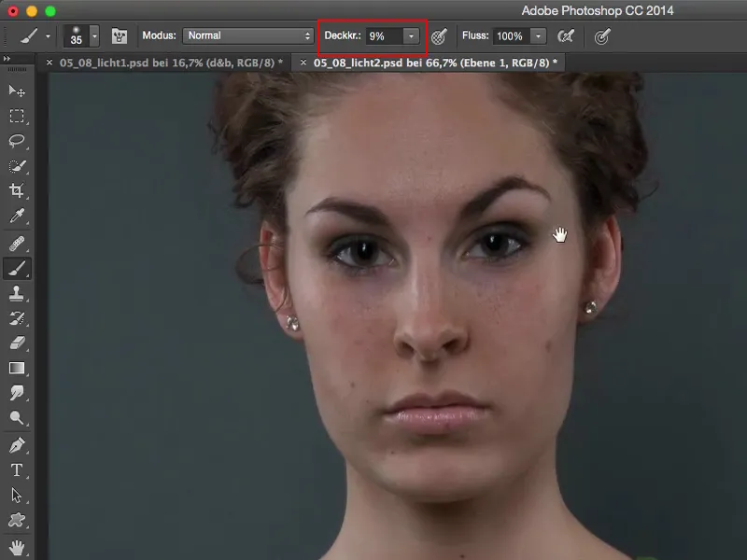
Task: Select the Rectangular Marquee tool
Action: 17,116
